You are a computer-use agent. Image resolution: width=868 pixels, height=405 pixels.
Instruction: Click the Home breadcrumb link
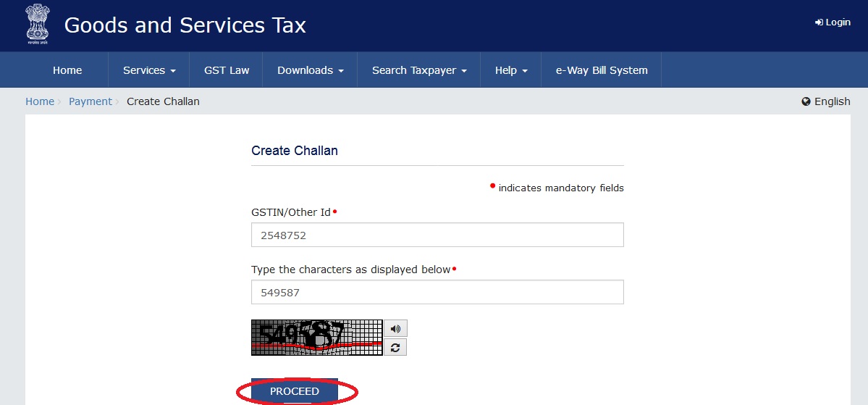[x=40, y=101]
